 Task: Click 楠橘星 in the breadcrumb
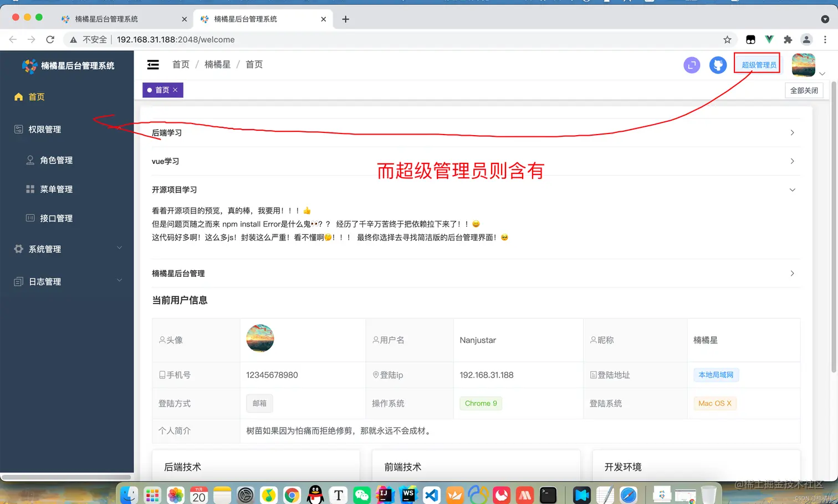(x=217, y=64)
